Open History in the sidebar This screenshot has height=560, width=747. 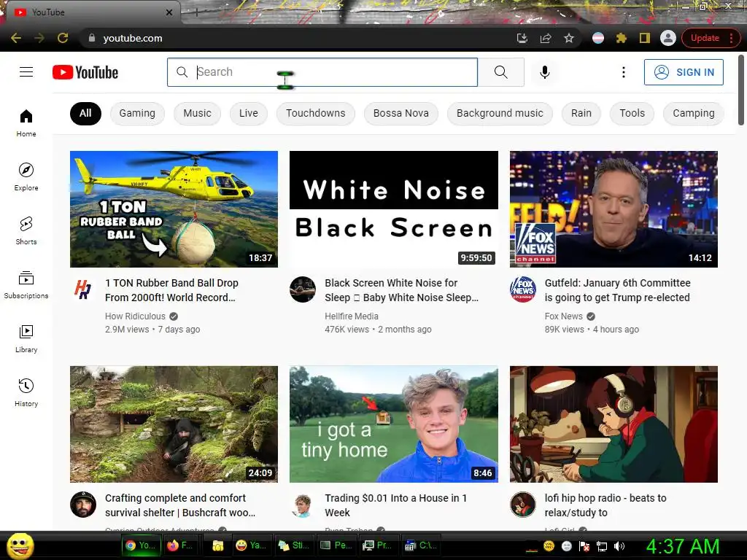[x=26, y=392]
